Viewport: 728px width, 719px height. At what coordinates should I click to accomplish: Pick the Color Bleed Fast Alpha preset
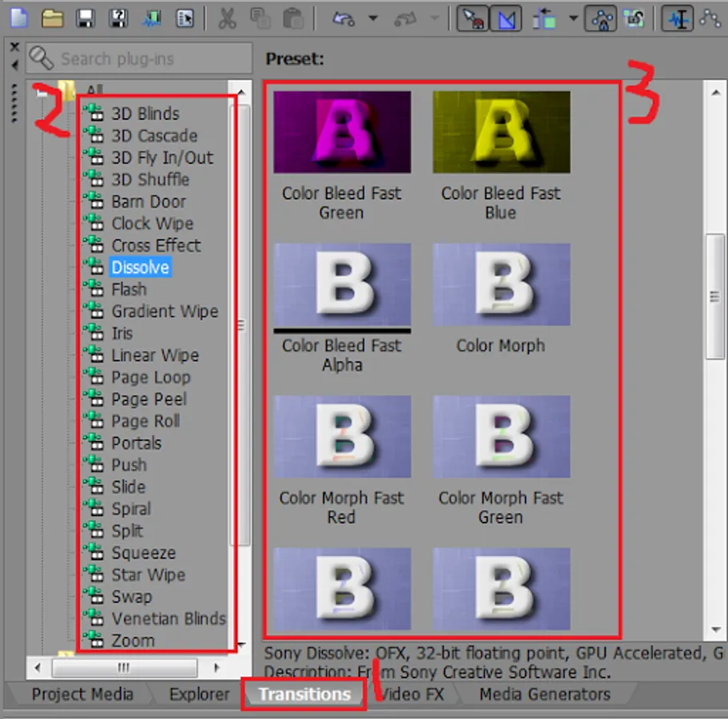tap(342, 284)
